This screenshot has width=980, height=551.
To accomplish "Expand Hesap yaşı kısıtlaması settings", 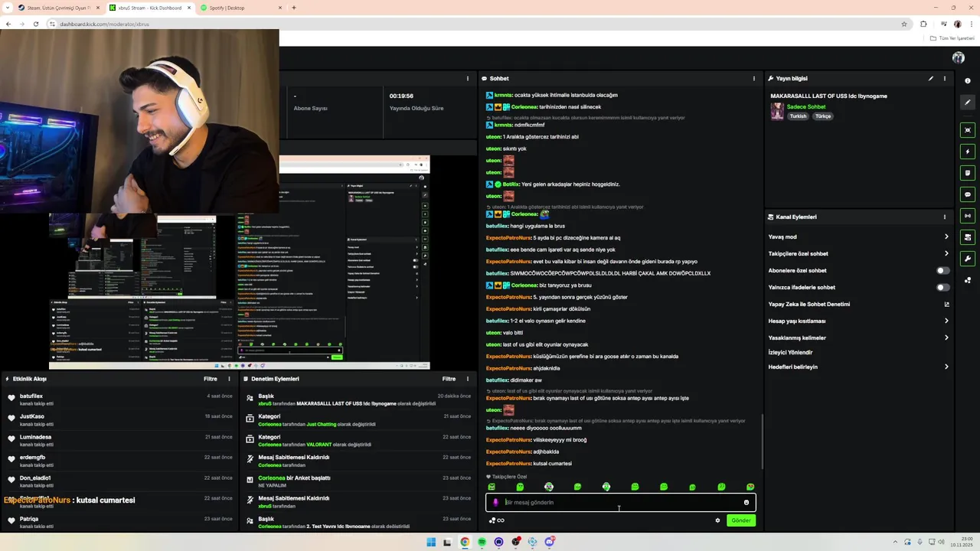I will [946, 321].
